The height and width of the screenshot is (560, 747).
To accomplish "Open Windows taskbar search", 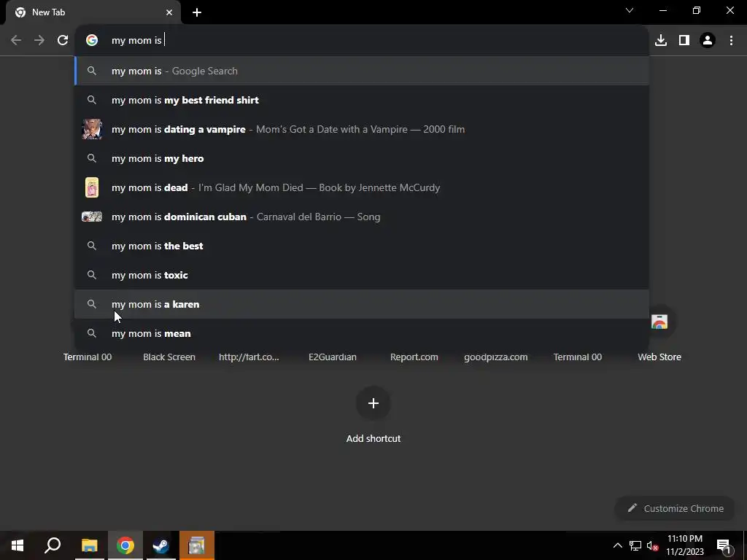I will click(53, 545).
